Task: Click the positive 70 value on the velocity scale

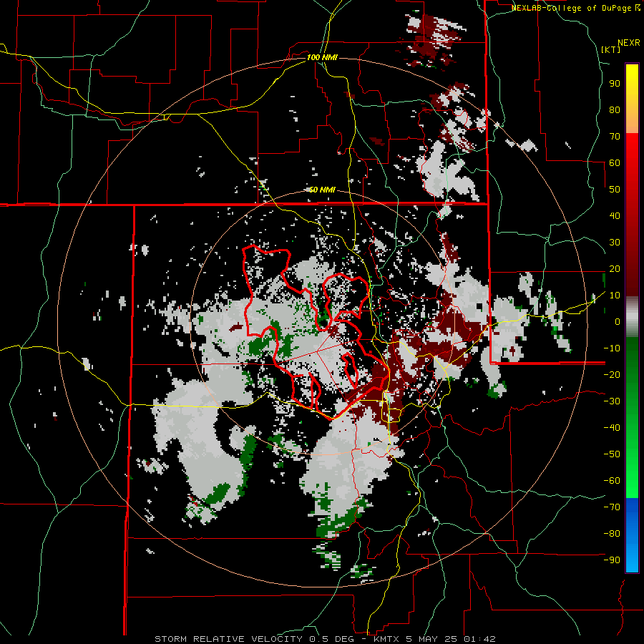Action: [615, 137]
